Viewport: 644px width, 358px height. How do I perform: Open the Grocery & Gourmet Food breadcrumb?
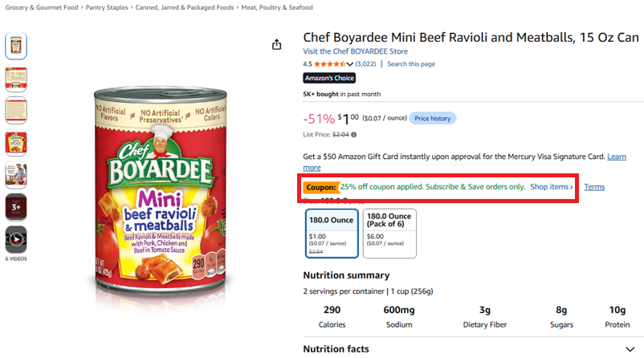pos(42,7)
